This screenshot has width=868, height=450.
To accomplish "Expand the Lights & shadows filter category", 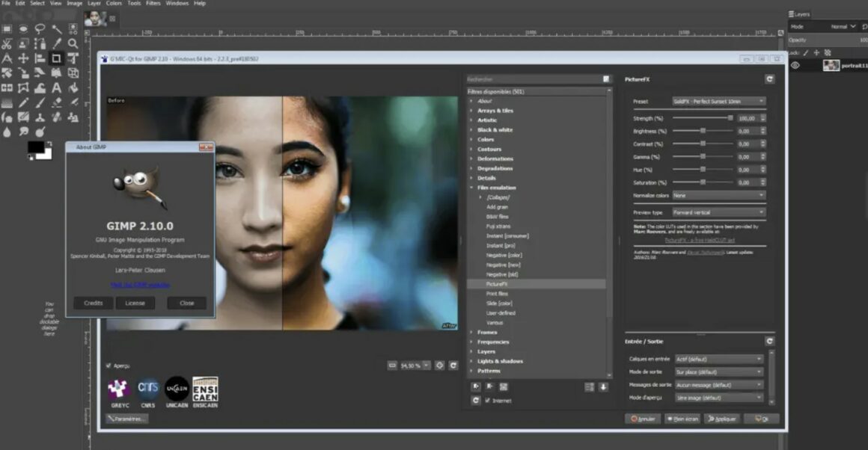I will (471, 361).
